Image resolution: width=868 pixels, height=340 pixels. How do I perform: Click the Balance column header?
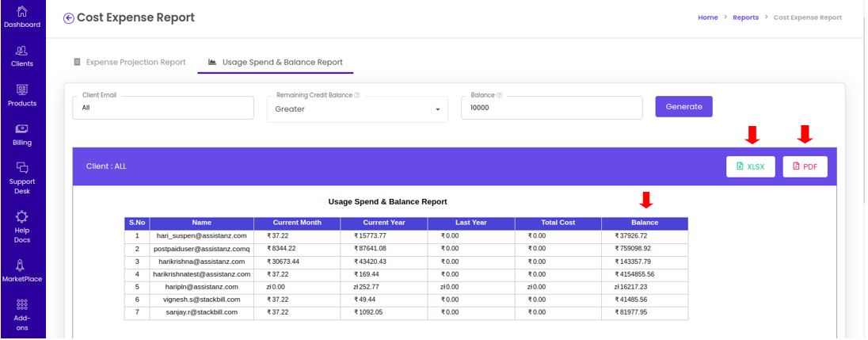[645, 223]
